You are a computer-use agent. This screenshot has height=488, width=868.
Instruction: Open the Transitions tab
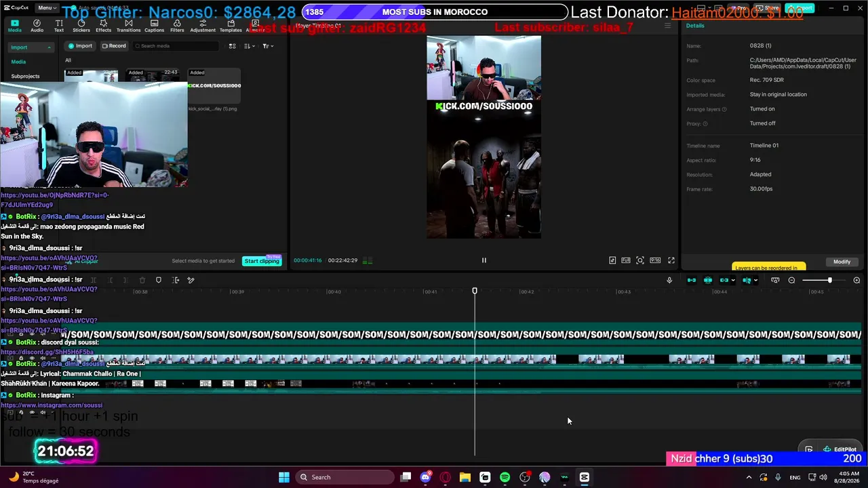click(x=128, y=26)
